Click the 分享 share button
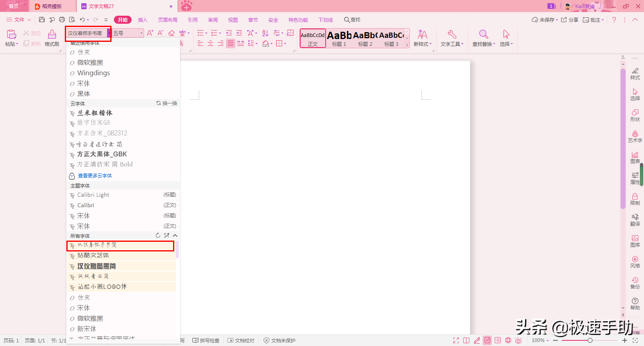The height and width of the screenshot is (346, 644). pyautogui.click(x=570, y=20)
